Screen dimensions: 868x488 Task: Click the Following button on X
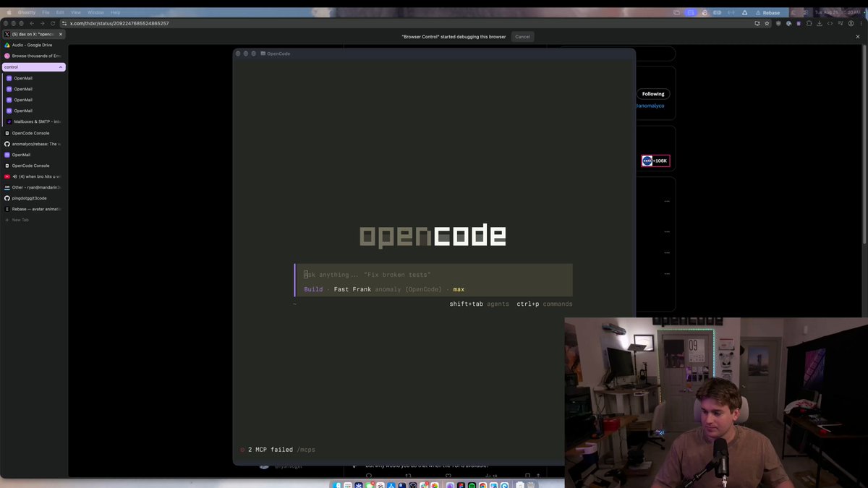point(653,94)
